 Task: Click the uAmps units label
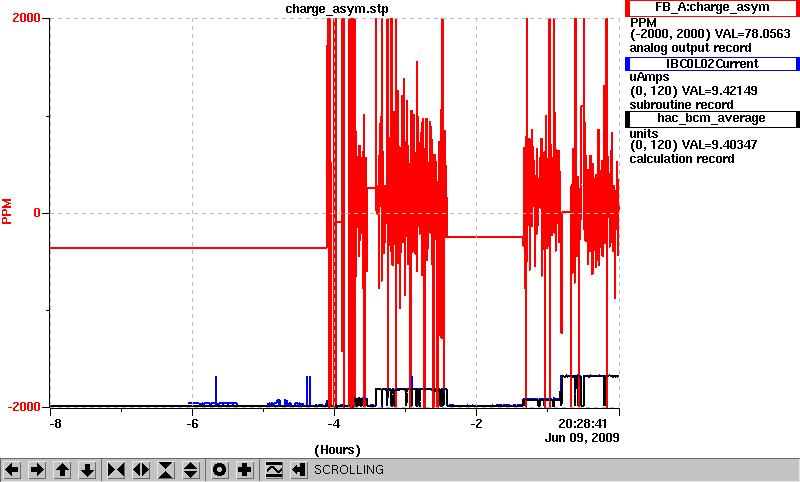pyautogui.click(x=649, y=77)
